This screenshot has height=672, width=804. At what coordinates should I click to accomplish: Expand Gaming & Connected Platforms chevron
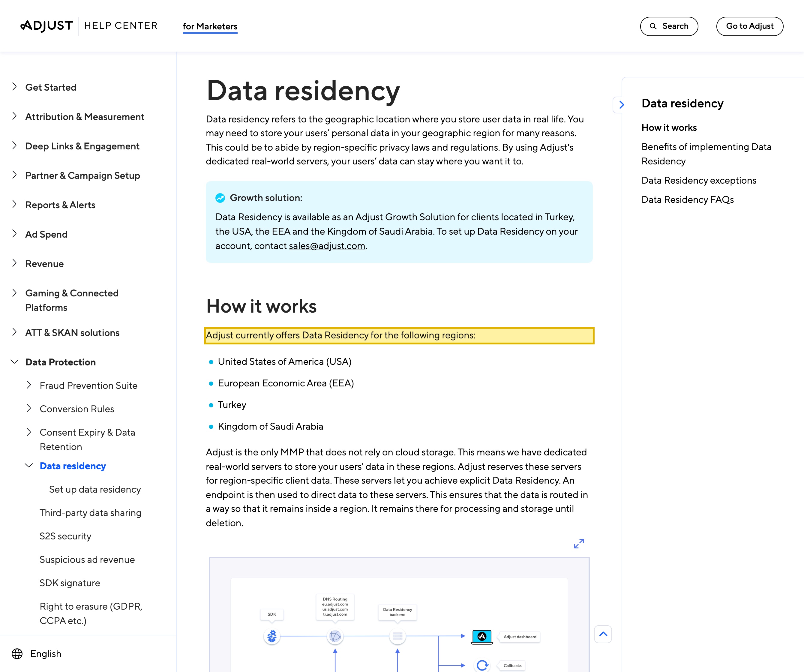click(14, 293)
